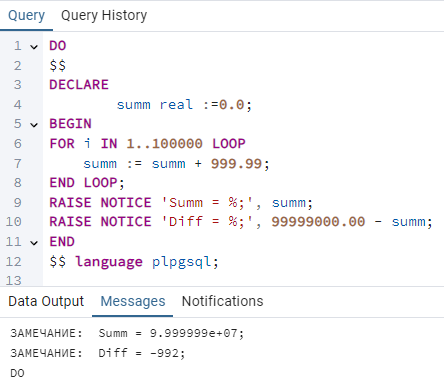The image size is (444, 380).
Task: Click the DO keyword on line 1
Action: [58, 46]
